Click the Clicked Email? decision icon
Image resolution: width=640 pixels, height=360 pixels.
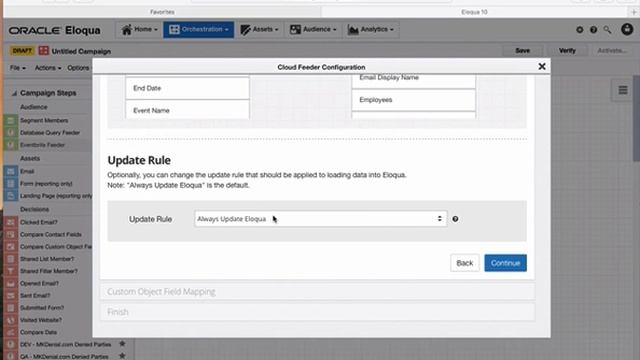click(11, 222)
